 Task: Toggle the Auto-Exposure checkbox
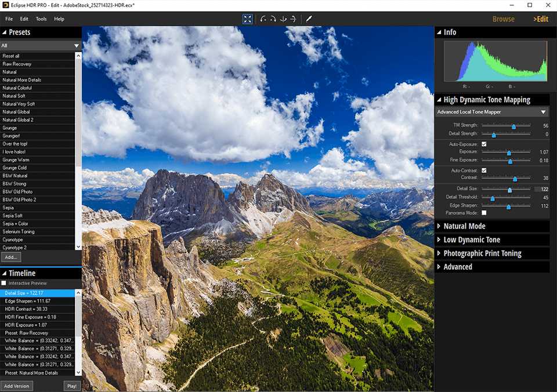pos(484,144)
